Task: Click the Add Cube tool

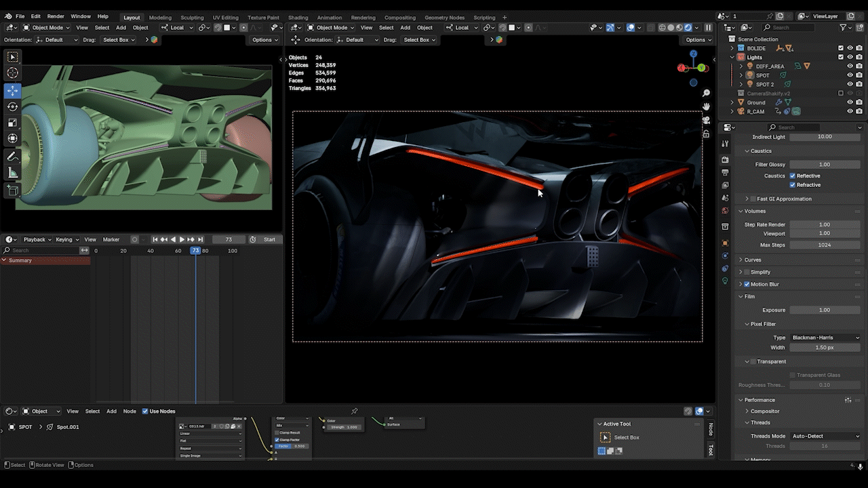Action: coord(13,191)
